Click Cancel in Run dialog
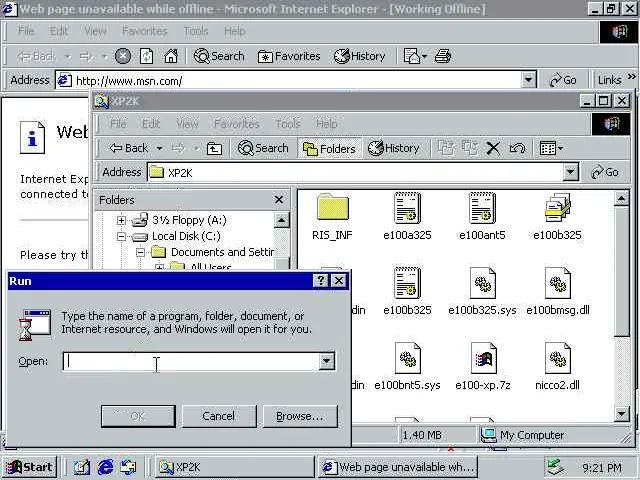 click(219, 416)
